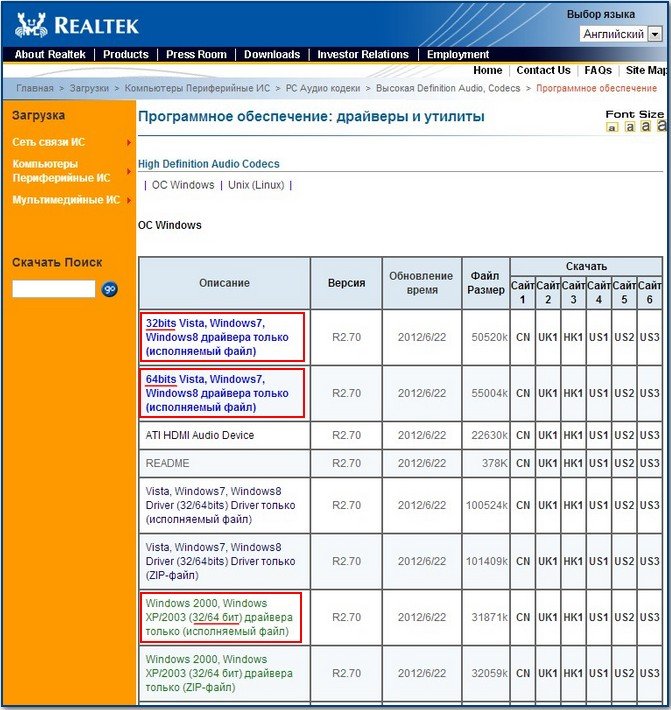Open the Products menu
The width and height of the screenshot is (671, 710).
point(125,54)
